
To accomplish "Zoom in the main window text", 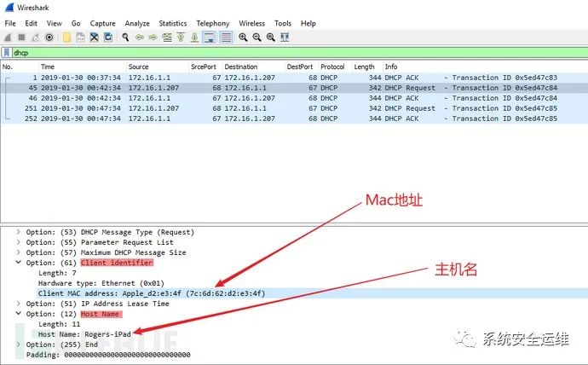I will [x=243, y=38].
